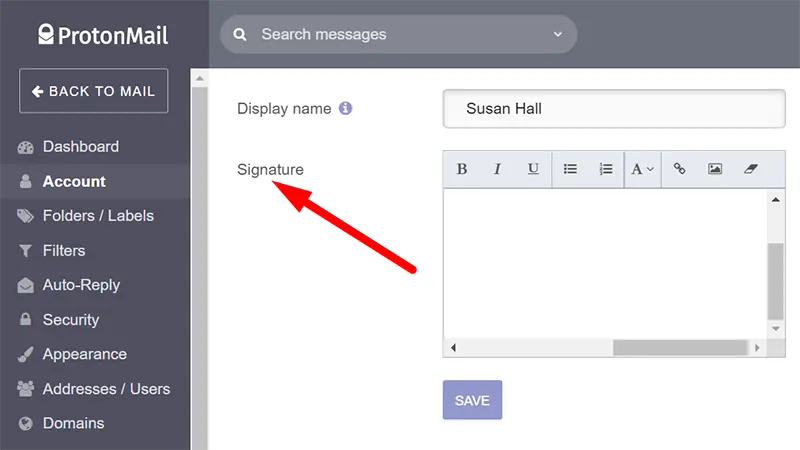Image resolution: width=800 pixels, height=450 pixels.
Task: Click the Addresses / Users group icon
Action: (x=26, y=389)
